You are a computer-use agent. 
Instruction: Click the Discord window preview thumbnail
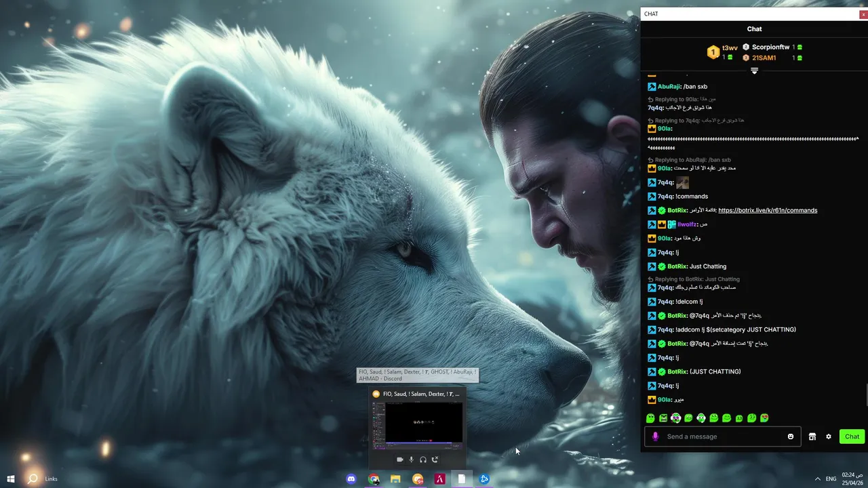418,425
